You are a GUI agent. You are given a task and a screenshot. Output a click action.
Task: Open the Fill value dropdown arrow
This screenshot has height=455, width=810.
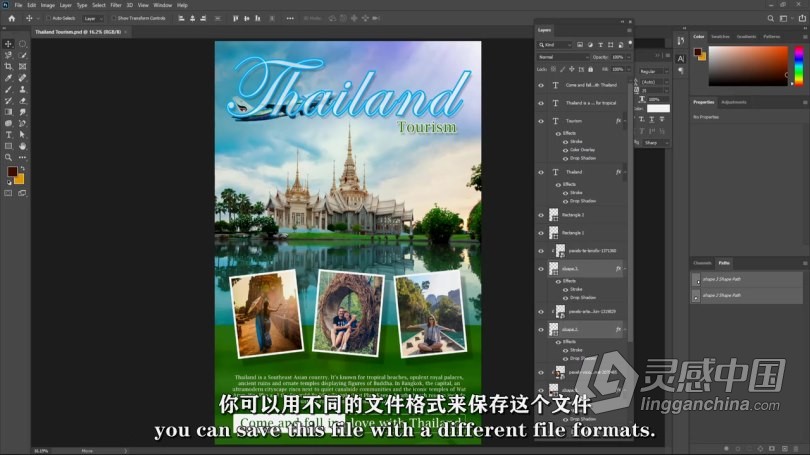(628, 69)
